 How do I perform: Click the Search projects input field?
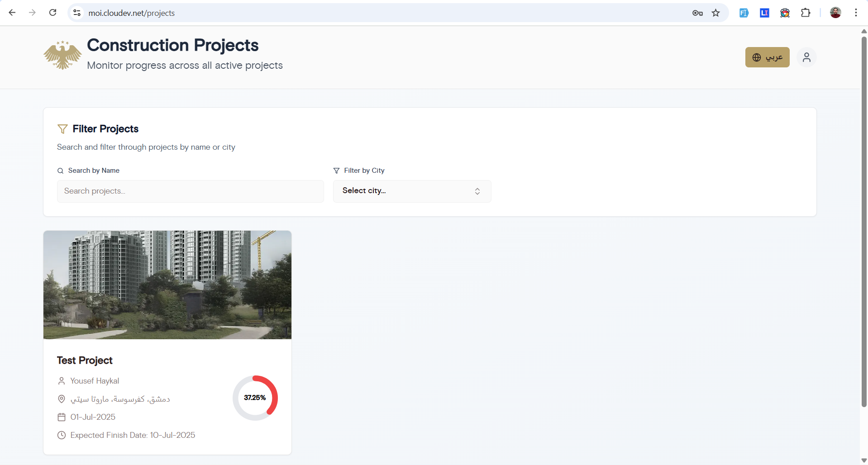[190, 191]
